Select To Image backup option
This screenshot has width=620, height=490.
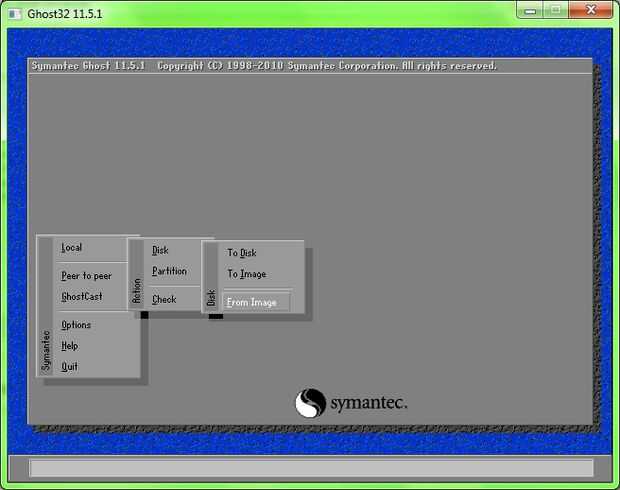[x=247, y=274]
